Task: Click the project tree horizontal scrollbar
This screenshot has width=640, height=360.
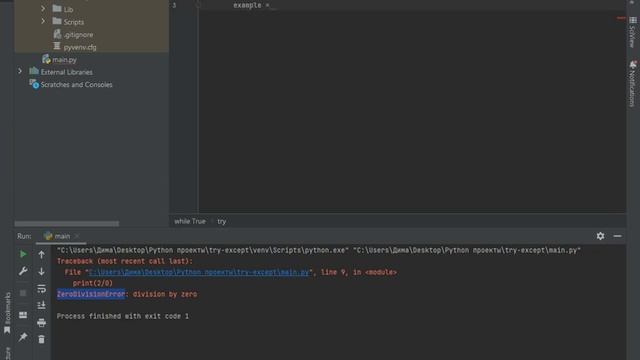Action: (67, 224)
